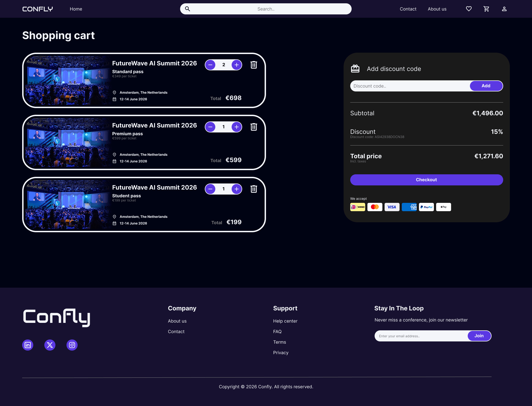Decrease Standard pass quantity
Viewport: 532px width, 406px height.
click(210, 65)
